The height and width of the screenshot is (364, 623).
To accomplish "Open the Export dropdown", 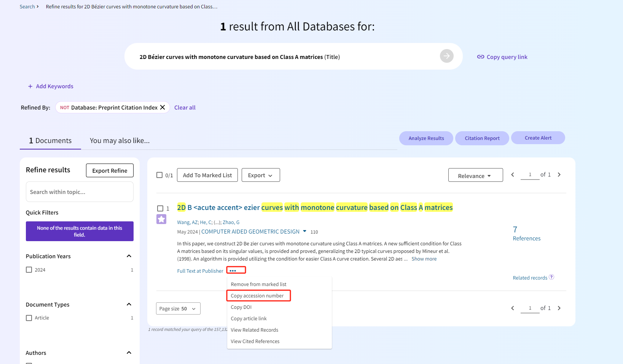I will tap(261, 175).
